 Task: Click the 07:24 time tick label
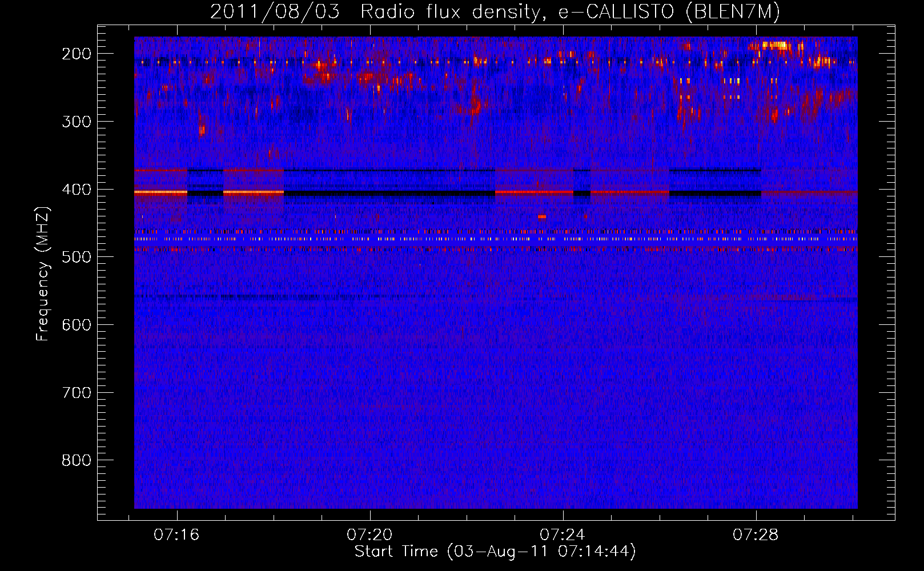click(x=563, y=534)
